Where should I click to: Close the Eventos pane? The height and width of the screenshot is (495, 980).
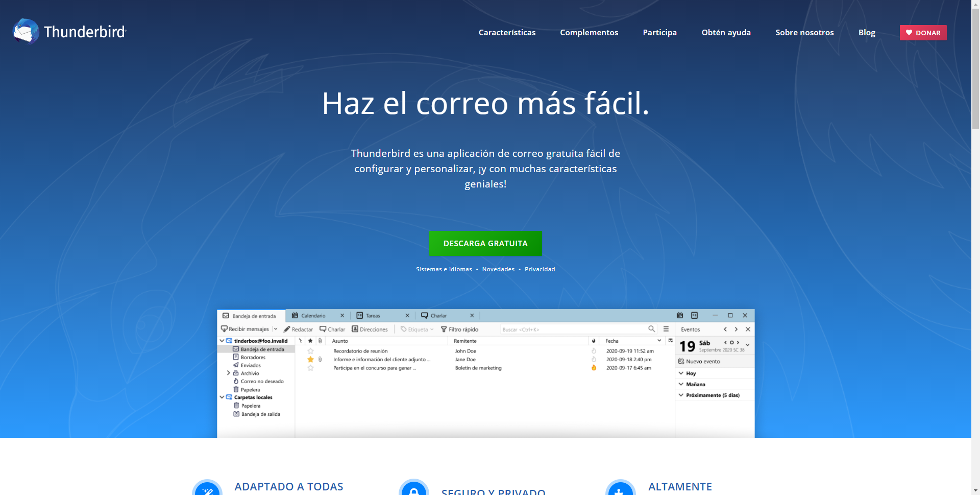748,329
